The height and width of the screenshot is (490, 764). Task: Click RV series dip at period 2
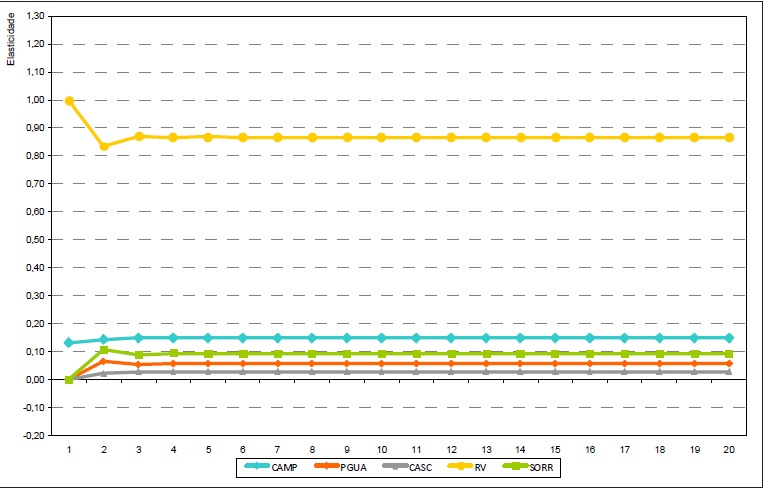coord(104,146)
